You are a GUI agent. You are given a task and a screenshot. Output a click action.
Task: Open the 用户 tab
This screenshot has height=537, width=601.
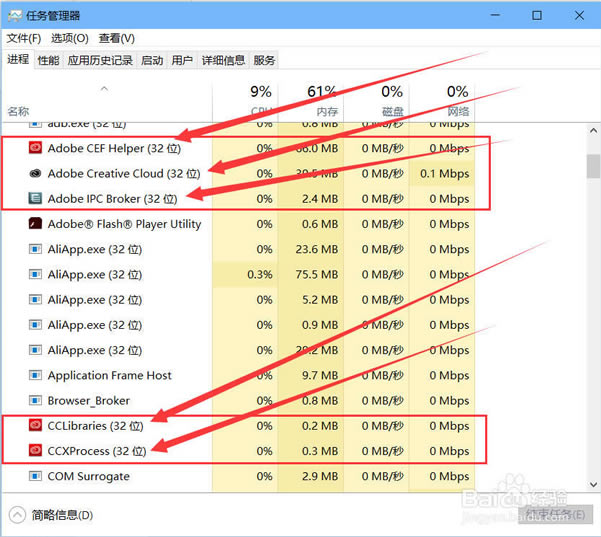tap(182, 60)
